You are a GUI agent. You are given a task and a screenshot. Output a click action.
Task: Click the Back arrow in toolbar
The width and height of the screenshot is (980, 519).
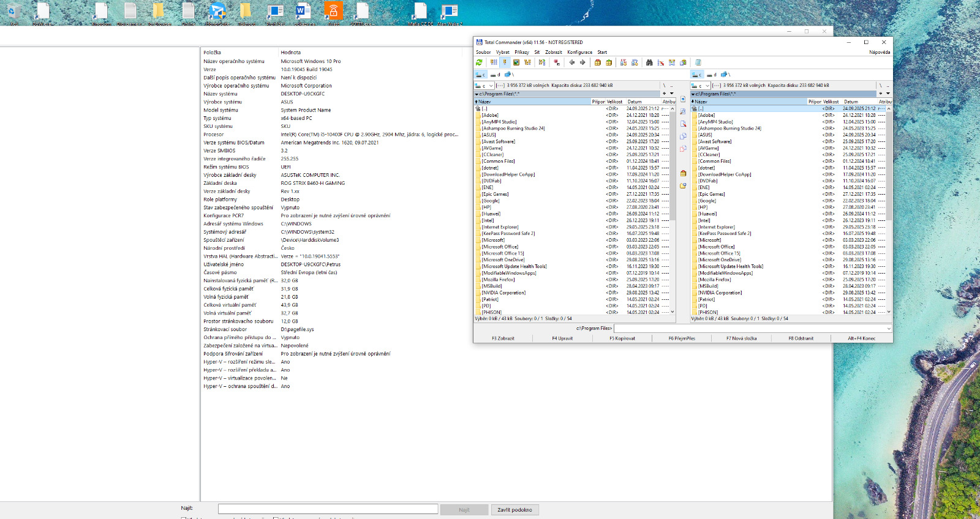(x=571, y=62)
